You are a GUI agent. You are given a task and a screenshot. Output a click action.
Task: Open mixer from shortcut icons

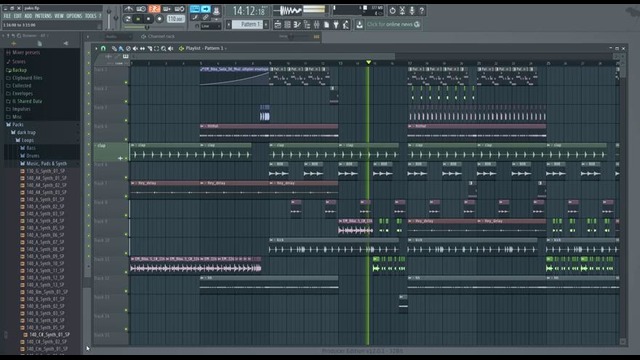[316, 25]
